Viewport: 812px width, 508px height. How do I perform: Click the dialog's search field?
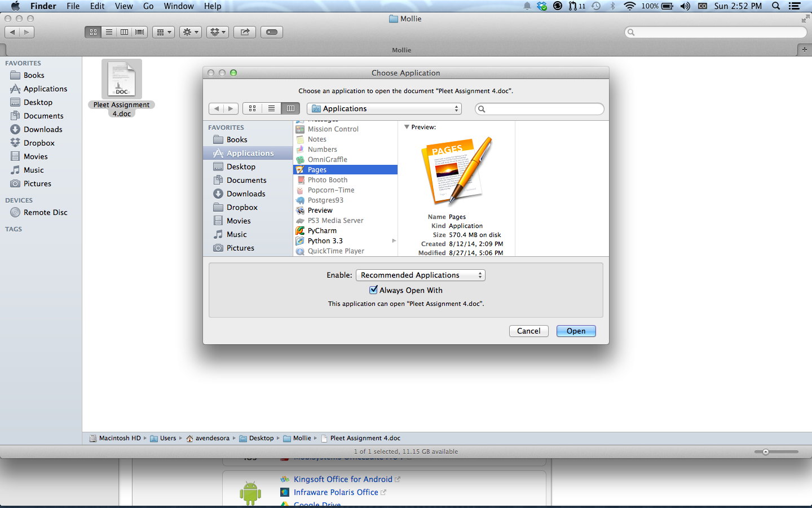pyautogui.click(x=542, y=109)
